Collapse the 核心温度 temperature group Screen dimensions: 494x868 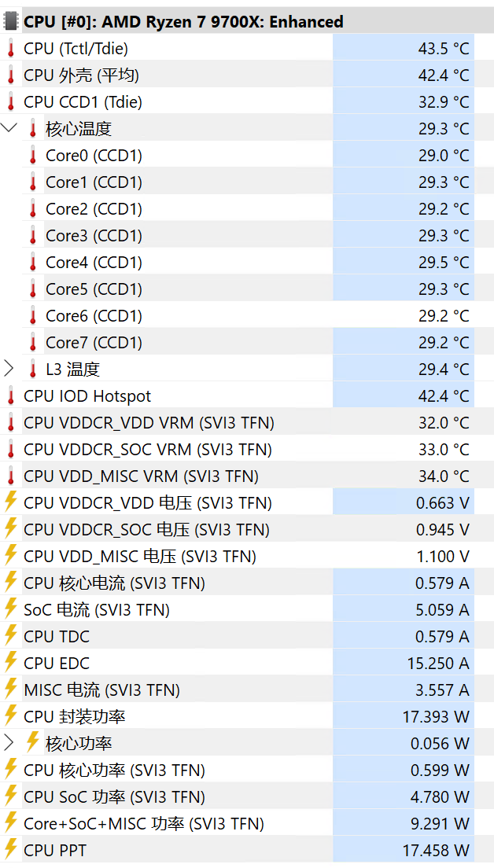pyautogui.click(x=9, y=128)
